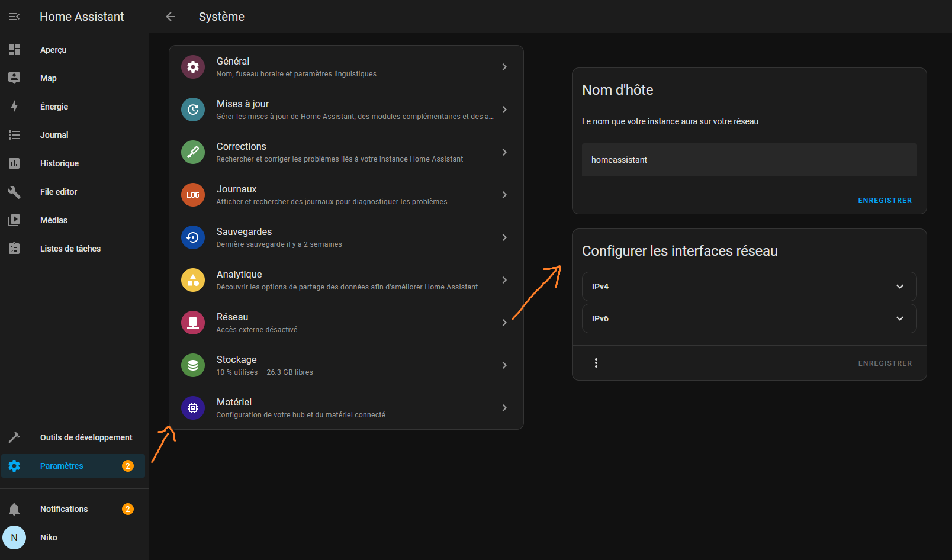The width and height of the screenshot is (952, 560).
Task: Open the Notifications bell icon
Action: click(x=14, y=509)
